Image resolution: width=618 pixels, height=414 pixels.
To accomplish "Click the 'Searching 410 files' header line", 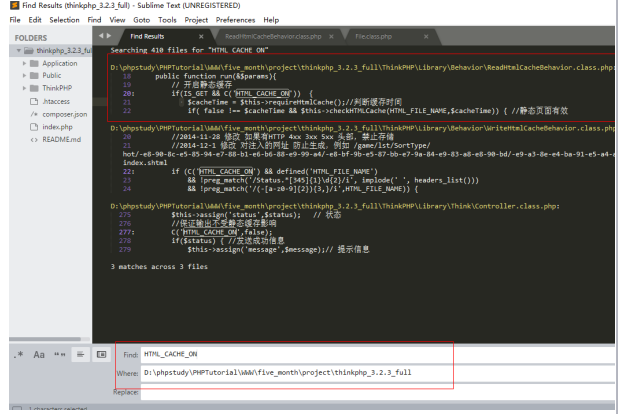I will 189,50.
